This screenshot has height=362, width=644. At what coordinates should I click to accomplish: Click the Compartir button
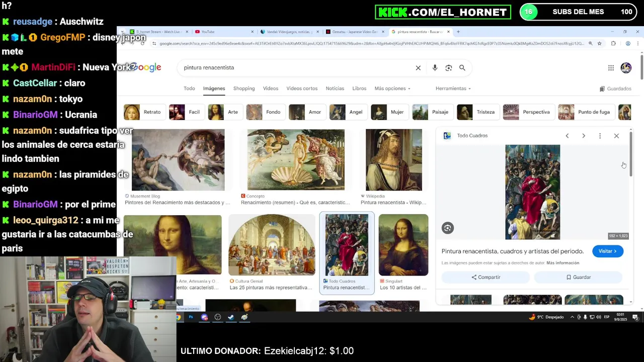pos(486,278)
